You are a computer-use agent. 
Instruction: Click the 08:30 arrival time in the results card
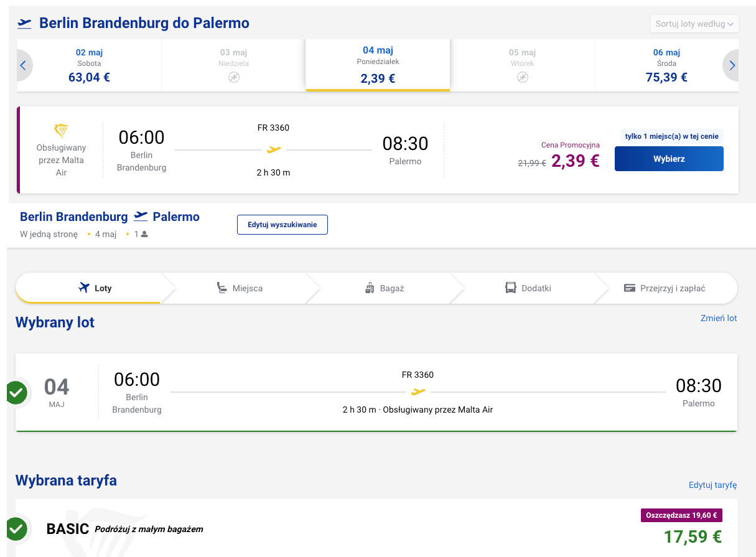click(406, 144)
